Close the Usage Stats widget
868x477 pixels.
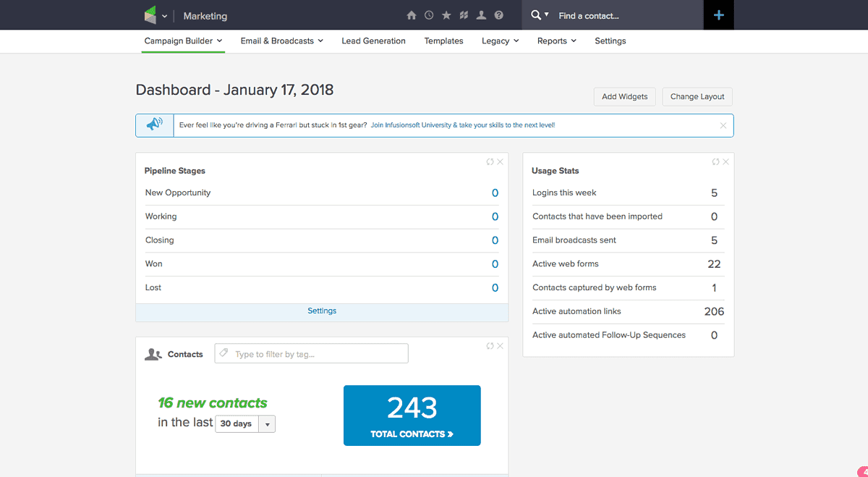[726, 162]
